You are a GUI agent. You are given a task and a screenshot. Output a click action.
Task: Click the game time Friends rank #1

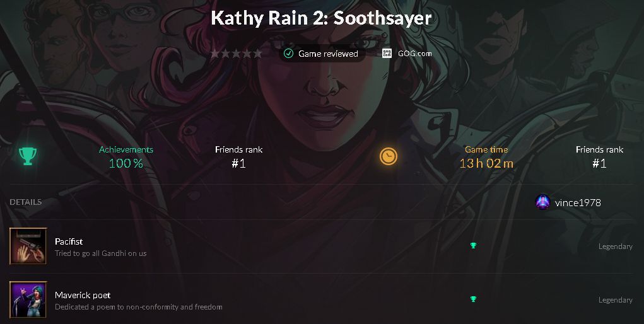tap(599, 157)
